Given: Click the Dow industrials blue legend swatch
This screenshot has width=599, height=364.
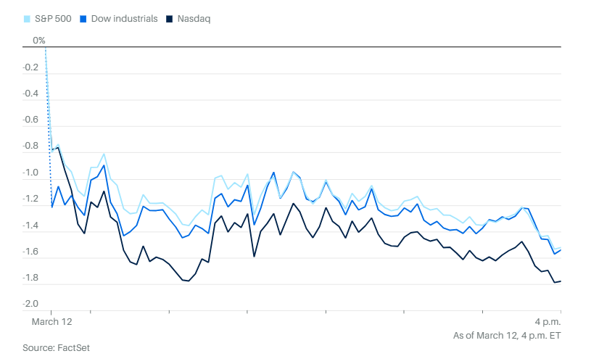Looking at the screenshot, I should click(84, 18).
